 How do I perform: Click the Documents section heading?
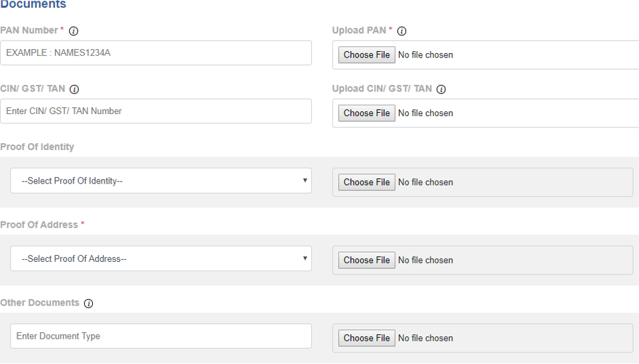click(33, 5)
